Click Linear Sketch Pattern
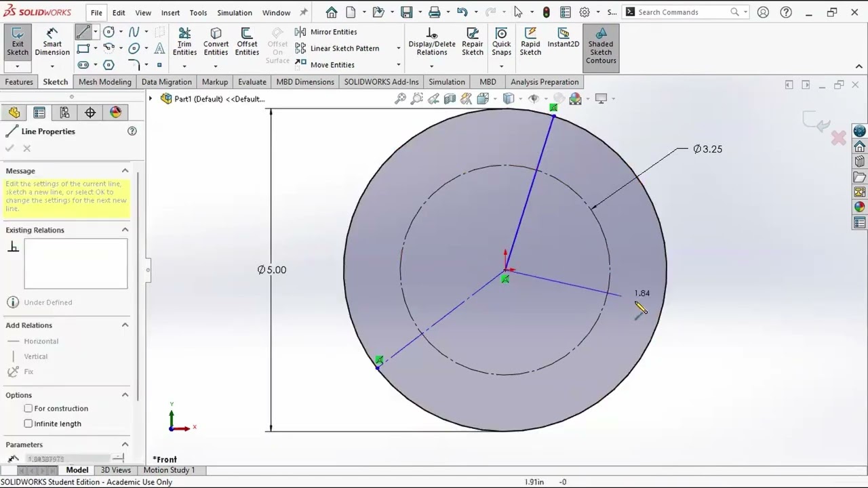 [337, 48]
